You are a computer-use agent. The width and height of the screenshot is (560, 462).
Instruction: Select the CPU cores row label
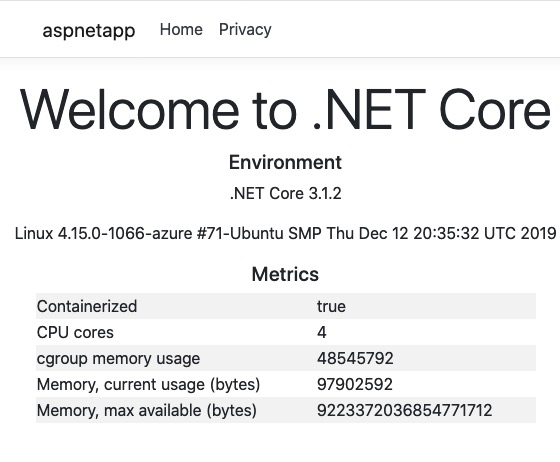(75, 332)
